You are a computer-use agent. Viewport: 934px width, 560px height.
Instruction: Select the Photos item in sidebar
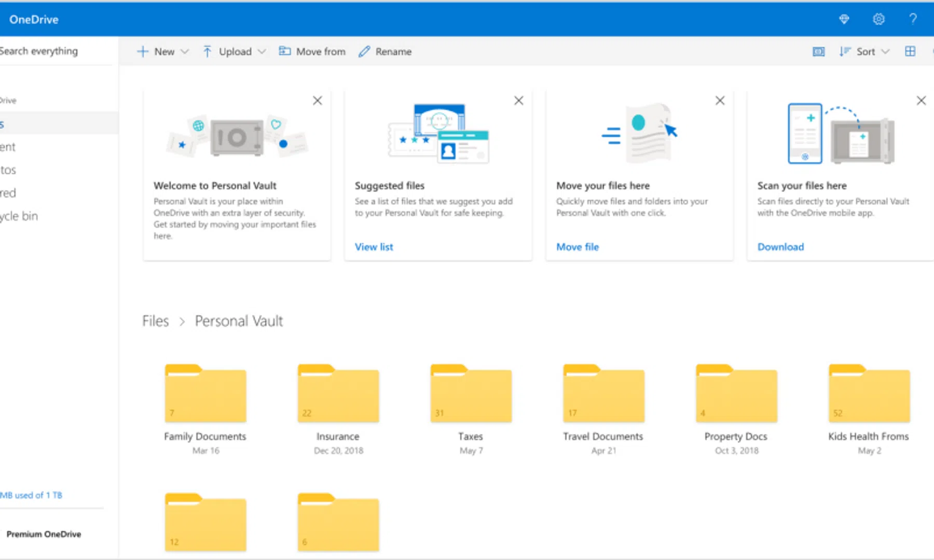59,170
